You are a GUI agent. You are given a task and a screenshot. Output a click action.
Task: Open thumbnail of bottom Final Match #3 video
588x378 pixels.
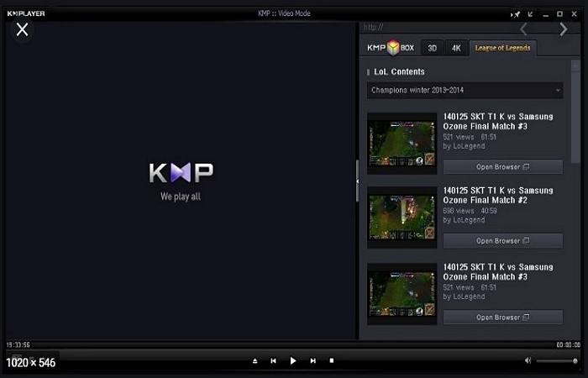402,294
